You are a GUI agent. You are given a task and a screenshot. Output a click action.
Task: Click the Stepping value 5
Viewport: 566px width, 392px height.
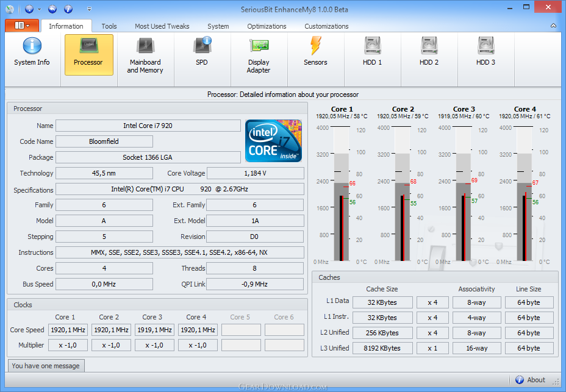coord(104,237)
